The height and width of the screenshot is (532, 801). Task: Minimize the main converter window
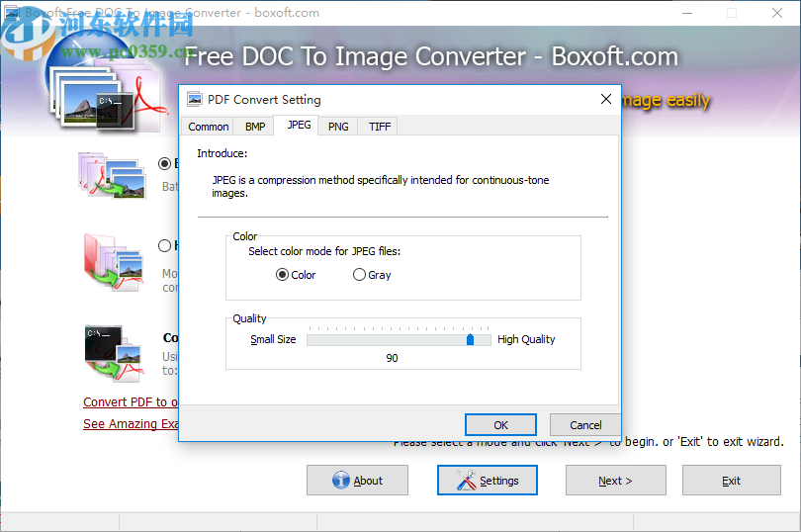tap(687, 13)
